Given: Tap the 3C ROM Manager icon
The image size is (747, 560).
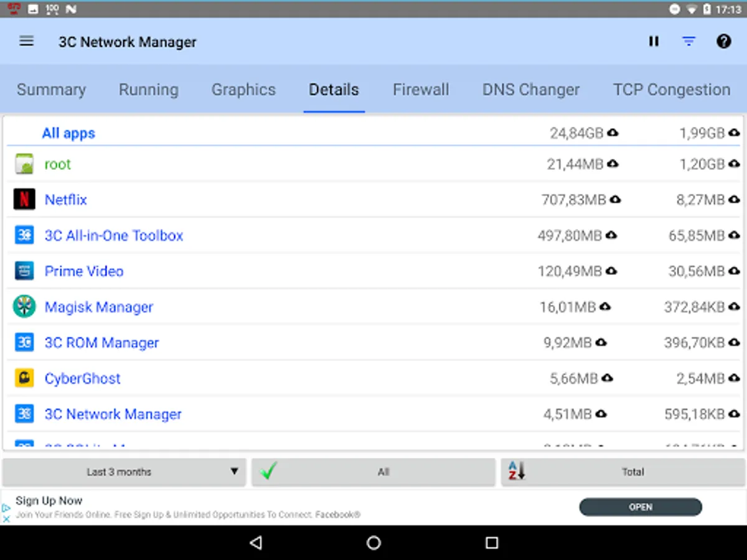Looking at the screenshot, I should pyautogui.click(x=24, y=343).
